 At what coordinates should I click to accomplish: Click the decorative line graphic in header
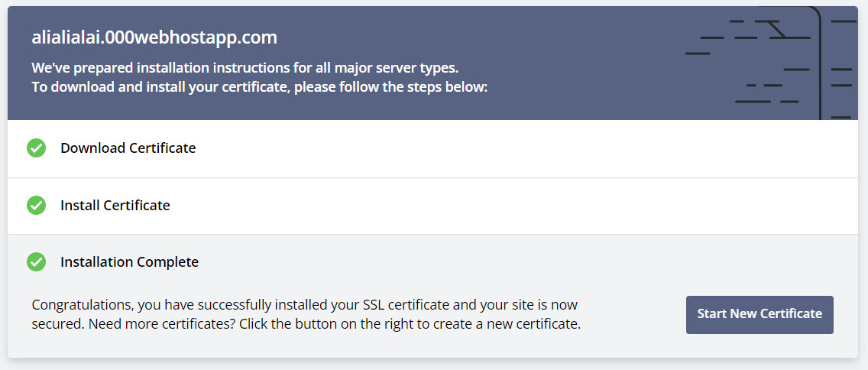tap(772, 63)
